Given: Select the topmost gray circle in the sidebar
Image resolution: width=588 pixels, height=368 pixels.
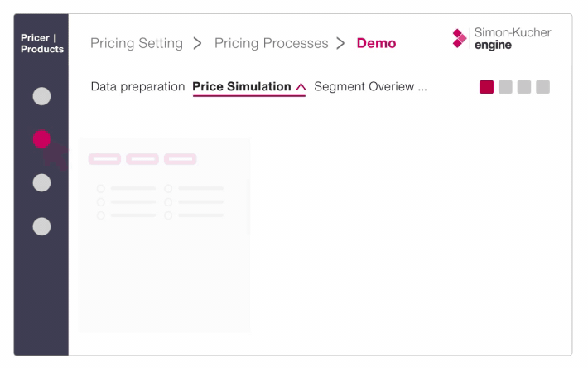Looking at the screenshot, I should [41, 95].
